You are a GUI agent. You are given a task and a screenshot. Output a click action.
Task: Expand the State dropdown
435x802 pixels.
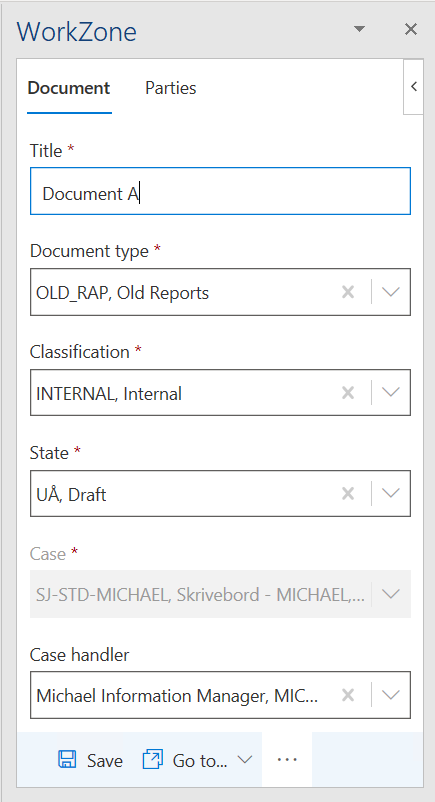[391, 494]
